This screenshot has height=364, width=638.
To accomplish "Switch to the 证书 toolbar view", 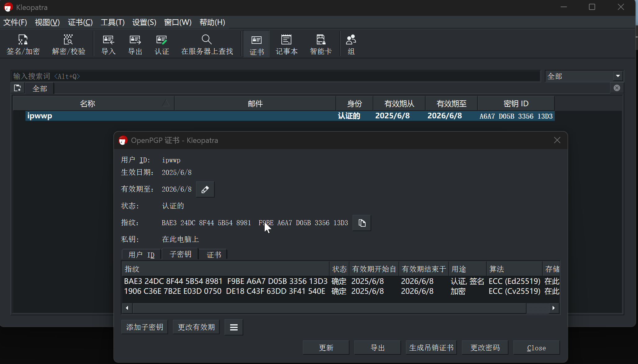I will [x=257, y=44].
